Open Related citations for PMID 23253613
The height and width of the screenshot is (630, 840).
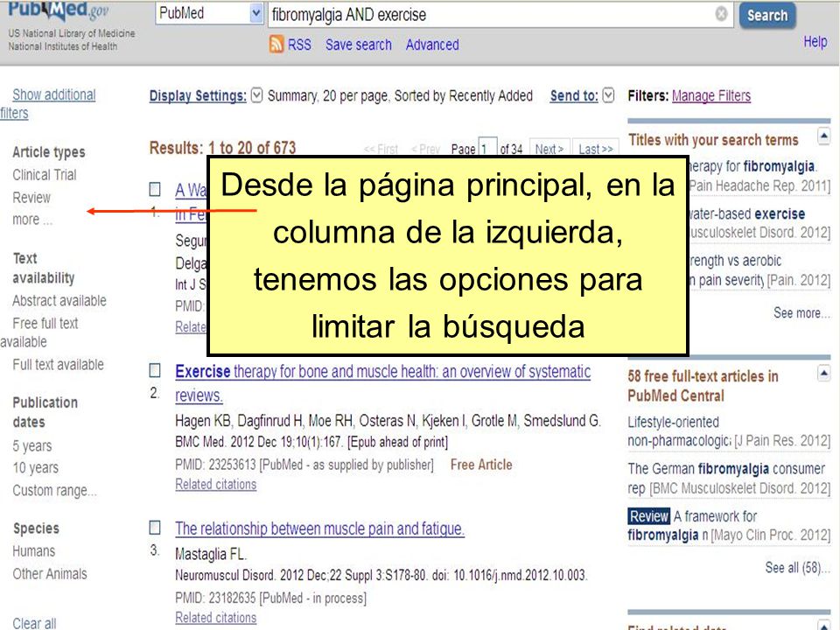216,484
